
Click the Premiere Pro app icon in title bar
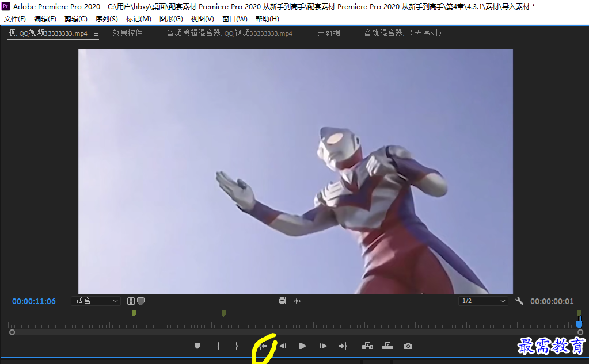coord(6,6)
